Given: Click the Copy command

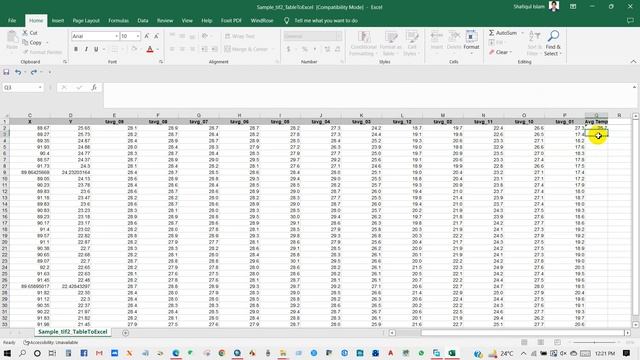Looking at the screenshot, I should click(x=32, y=42).
